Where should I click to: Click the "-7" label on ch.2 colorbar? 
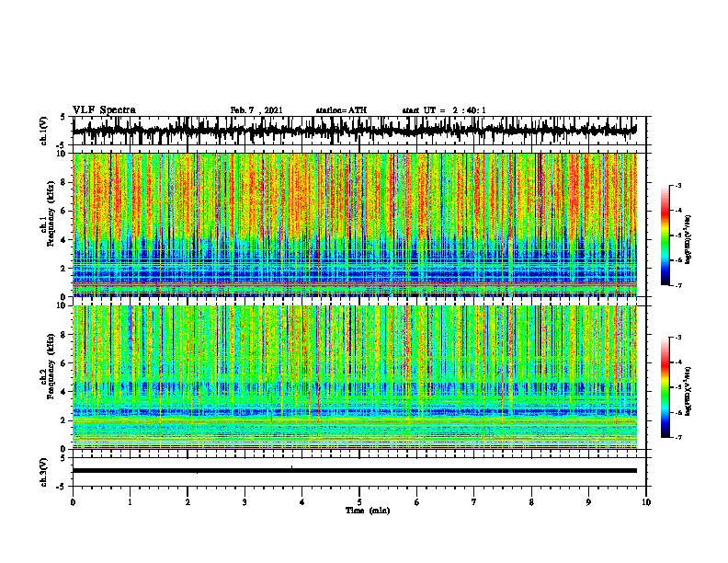click(677, 437)
